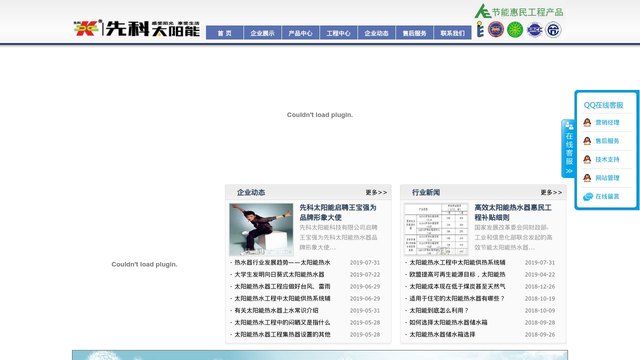Open article 太阳能热水器工程集热器设置的其他
This screenshot has width=640, height=360.
(282, 334)
